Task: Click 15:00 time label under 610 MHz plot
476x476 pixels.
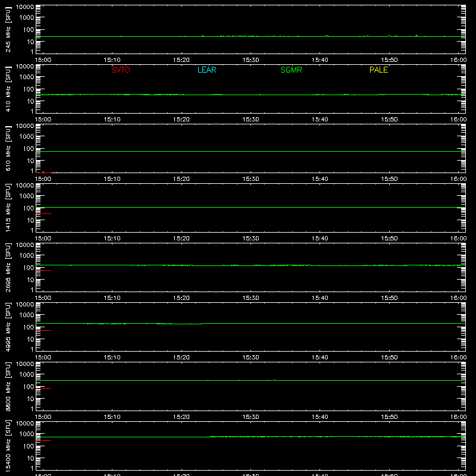Action: click(43, 179)
